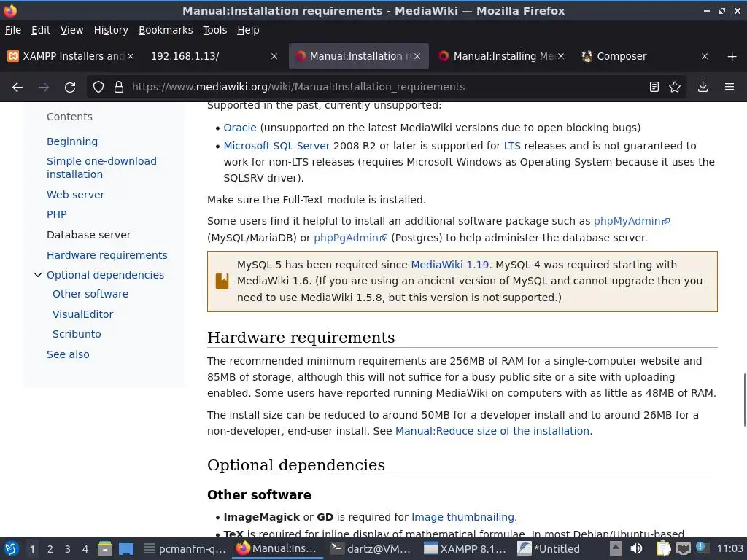Open the volume control in tray
Image resolution: width=747 pixels, height=560 pixels.
[x=636, y=549]
